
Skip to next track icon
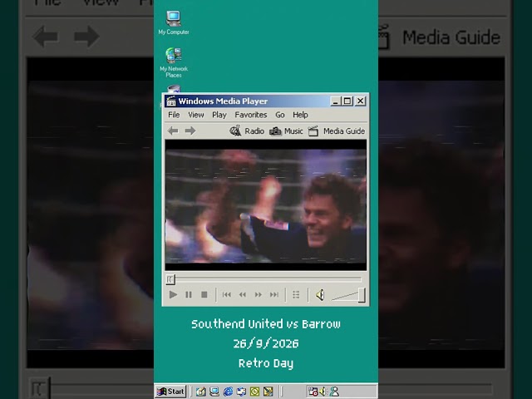point(274,294)
